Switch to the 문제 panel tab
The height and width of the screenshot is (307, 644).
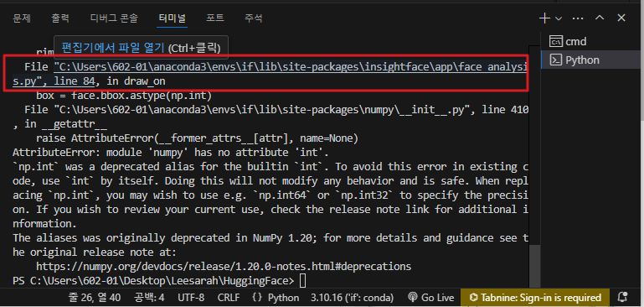pyautogui.click(x=22, y=18)
